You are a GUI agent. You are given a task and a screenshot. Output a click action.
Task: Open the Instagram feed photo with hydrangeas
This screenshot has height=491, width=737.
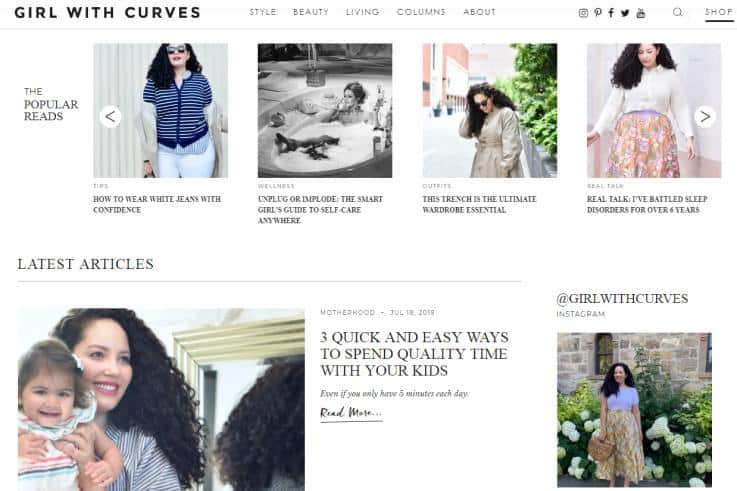tap(634, 410)
